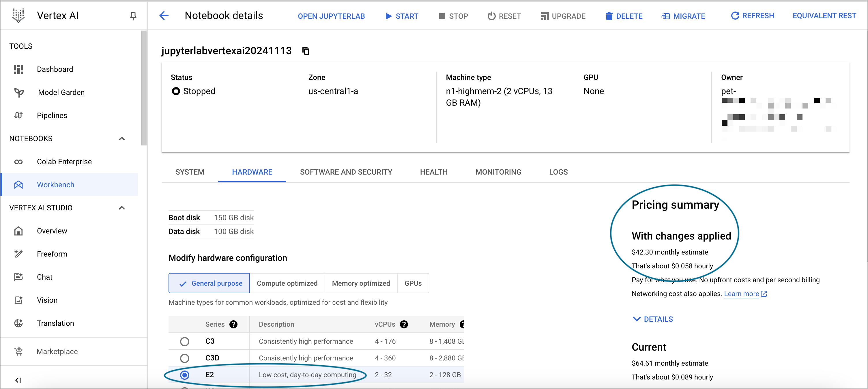The width and height of the screenshot is (868, 389).
Task: Copy the notebook name to clipboard
Action: coord(306,51)
